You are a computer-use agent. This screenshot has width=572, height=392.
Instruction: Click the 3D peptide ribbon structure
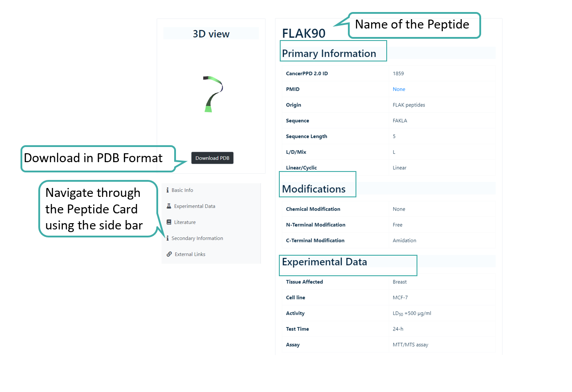tap(212, 94)
